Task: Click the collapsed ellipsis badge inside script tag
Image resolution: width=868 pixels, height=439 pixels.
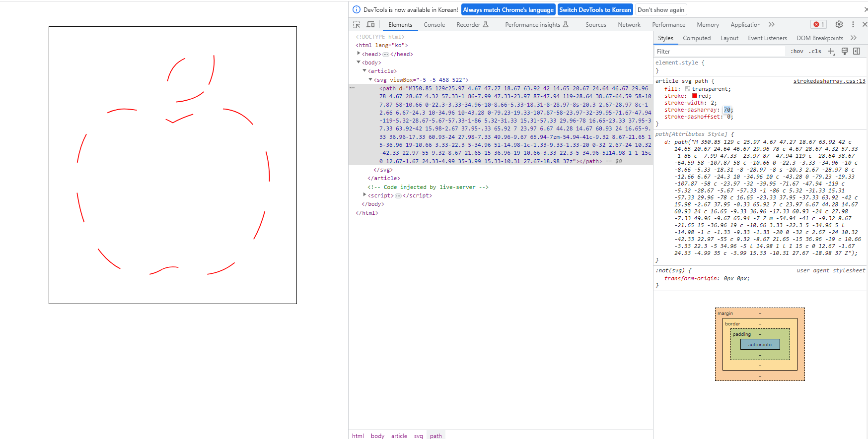Action: tap(398, 196)
